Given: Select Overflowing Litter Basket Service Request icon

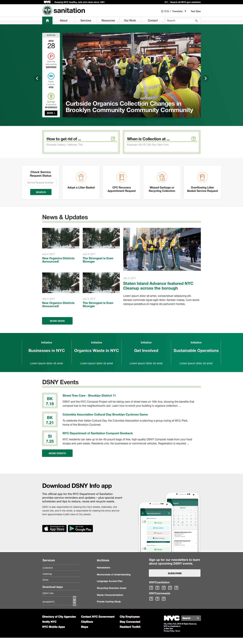Looking at the screenshot, I should click(202, 177).
